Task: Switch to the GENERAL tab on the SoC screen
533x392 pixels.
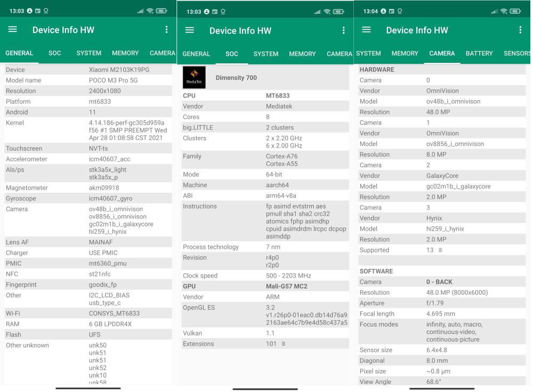Action: [196, 54]
